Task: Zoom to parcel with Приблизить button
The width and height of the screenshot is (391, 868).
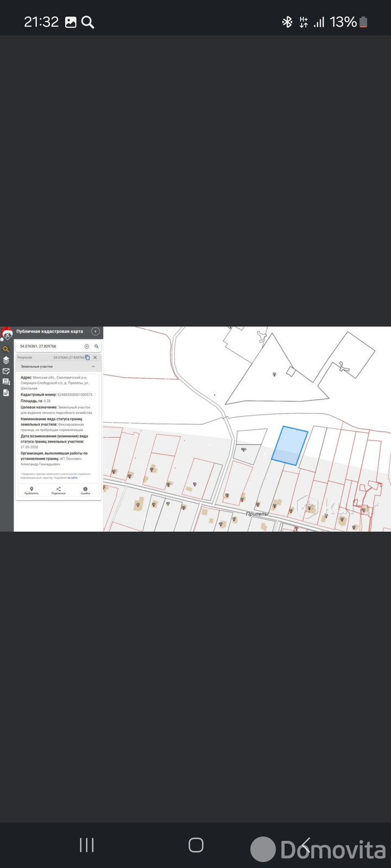Action: (31, 491)
